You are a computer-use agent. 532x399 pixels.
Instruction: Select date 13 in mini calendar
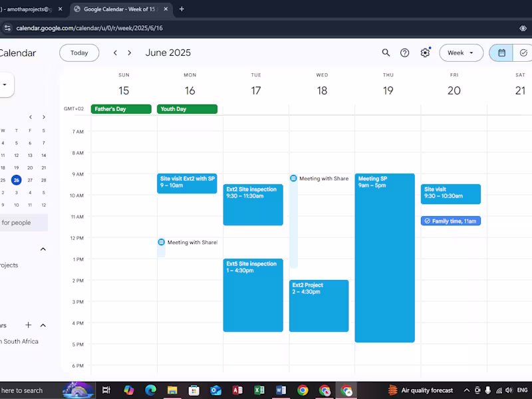(30, 156)
